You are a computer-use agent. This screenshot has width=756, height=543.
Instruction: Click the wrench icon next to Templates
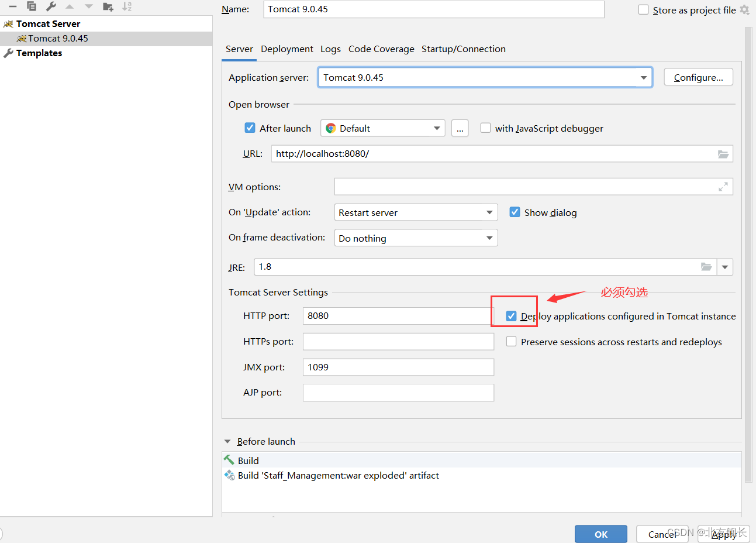coord(8,53)
